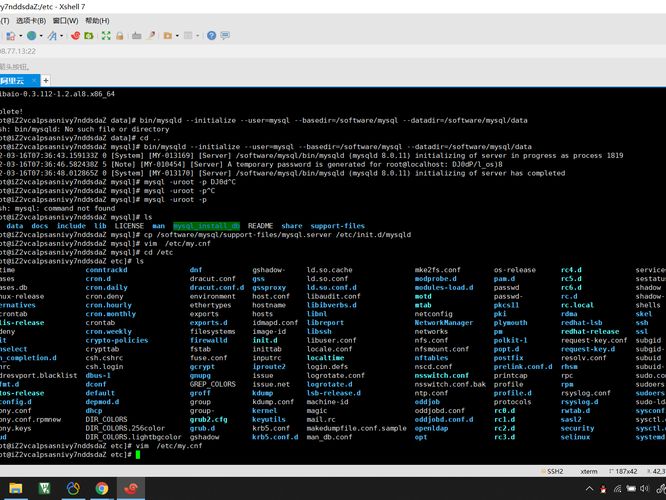Image resolution: width=666 pixels, height=500 pixels.
Task: Open the 选项卡(B) menu
Action: point(31,21)
